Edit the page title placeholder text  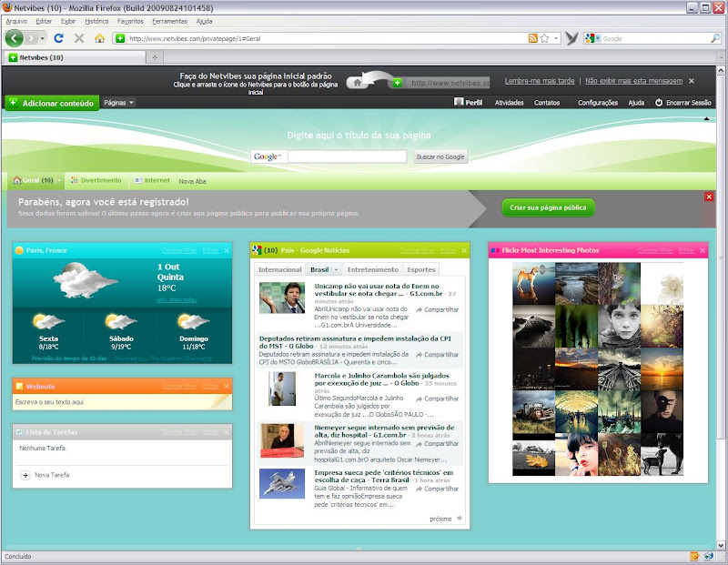point(359,135)
